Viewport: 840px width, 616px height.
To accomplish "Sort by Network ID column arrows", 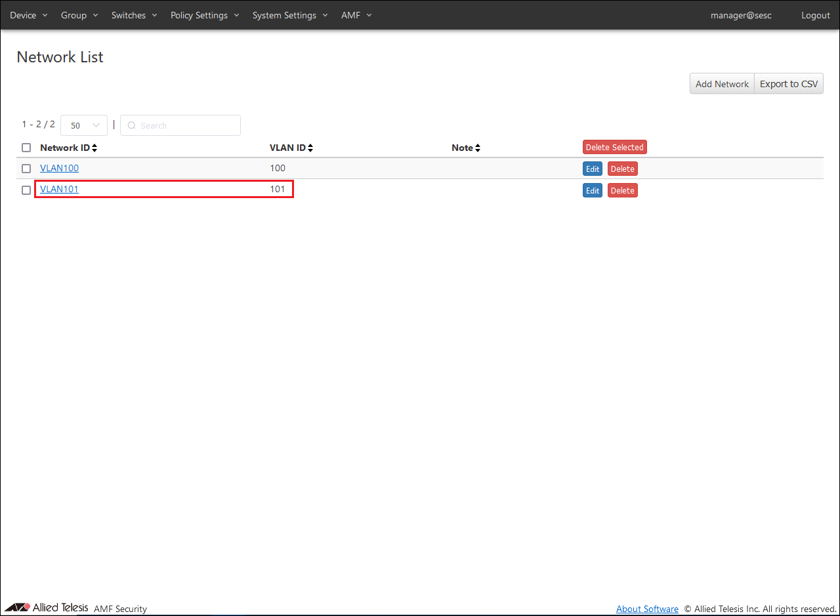I will tap(94, 148).
